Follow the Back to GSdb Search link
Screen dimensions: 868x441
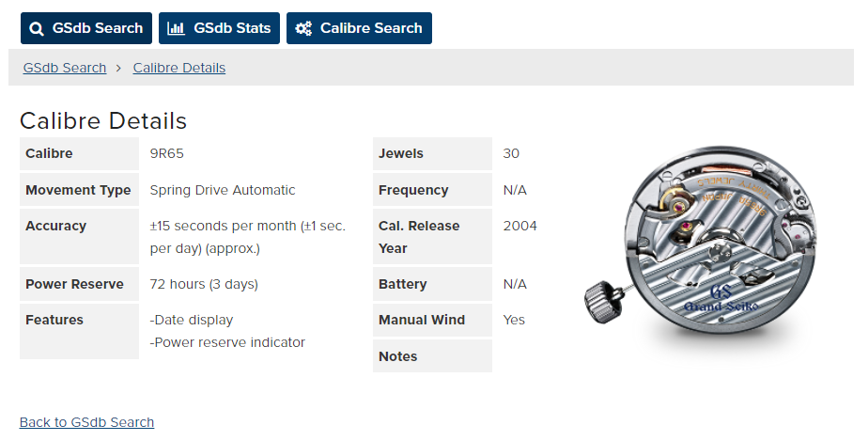87,422
